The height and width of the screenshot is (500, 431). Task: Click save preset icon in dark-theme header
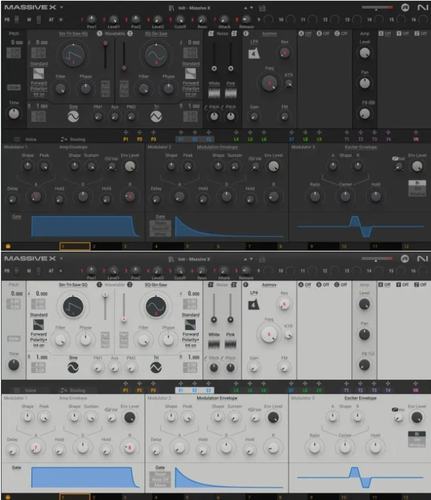pos(262,8)
